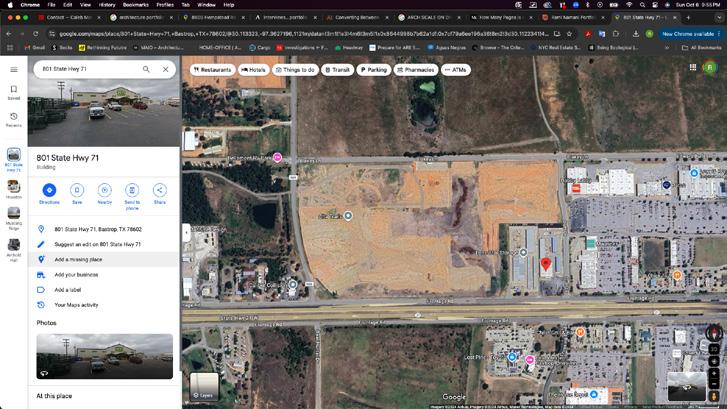Click Add your business
The image size is (727, 409).
(103, 275)
